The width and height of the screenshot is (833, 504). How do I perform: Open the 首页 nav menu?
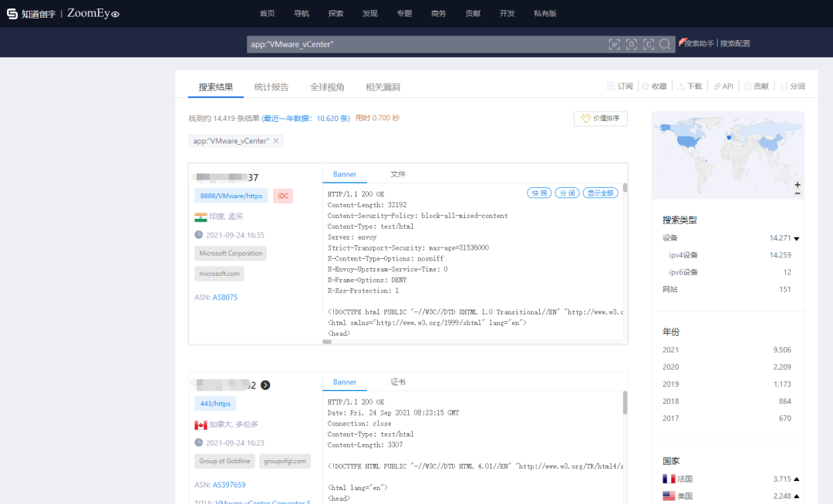[267, 13]
